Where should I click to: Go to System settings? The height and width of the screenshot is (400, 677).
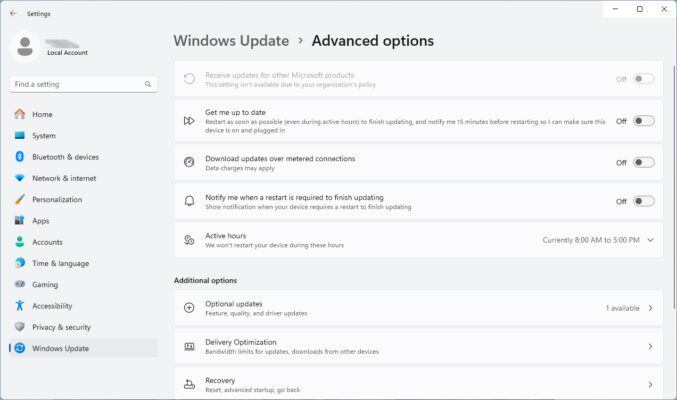(x=83, y=136)
